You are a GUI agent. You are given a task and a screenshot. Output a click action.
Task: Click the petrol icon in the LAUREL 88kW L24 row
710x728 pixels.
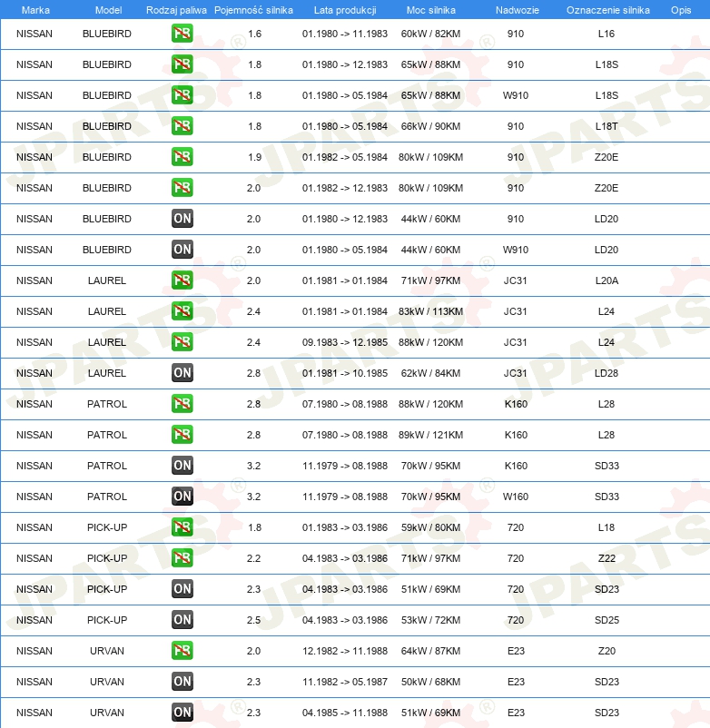[182, 342]
